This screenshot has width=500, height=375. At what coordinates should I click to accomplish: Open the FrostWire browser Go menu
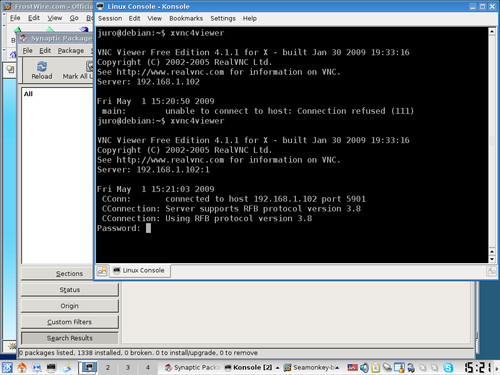click(74, 18)
